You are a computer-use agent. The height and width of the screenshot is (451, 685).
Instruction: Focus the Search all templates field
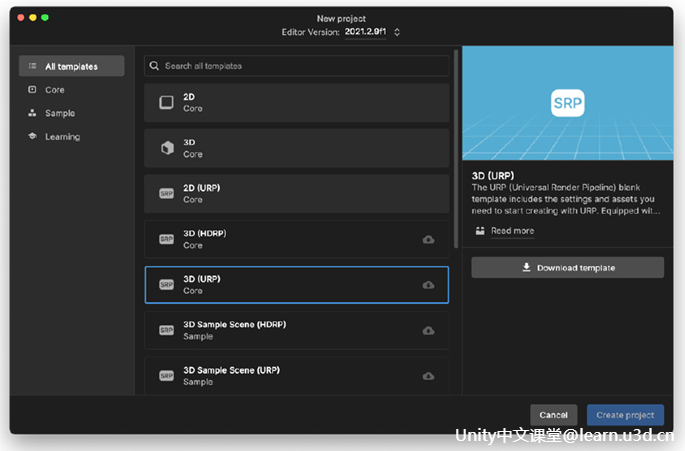pyautogui.click(x=300, y=66)
